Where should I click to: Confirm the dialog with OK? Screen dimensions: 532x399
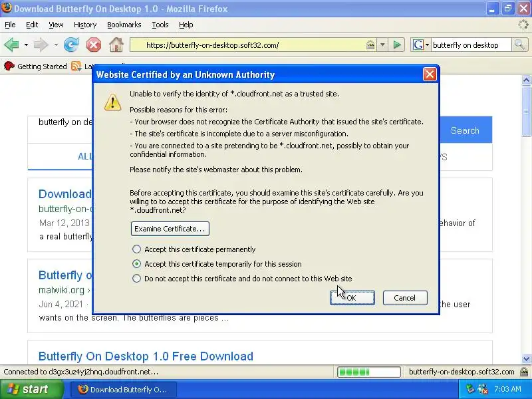tap(352, 298)
